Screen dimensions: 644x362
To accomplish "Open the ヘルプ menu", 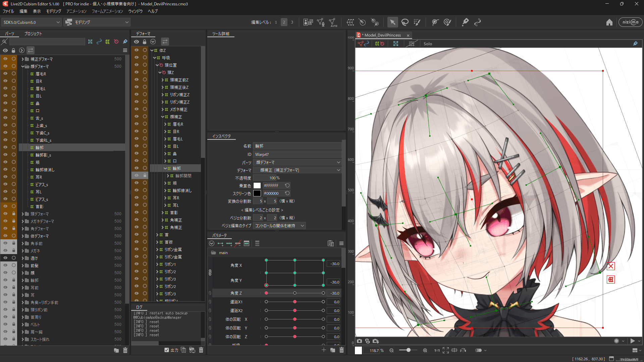I will (153, 11).
